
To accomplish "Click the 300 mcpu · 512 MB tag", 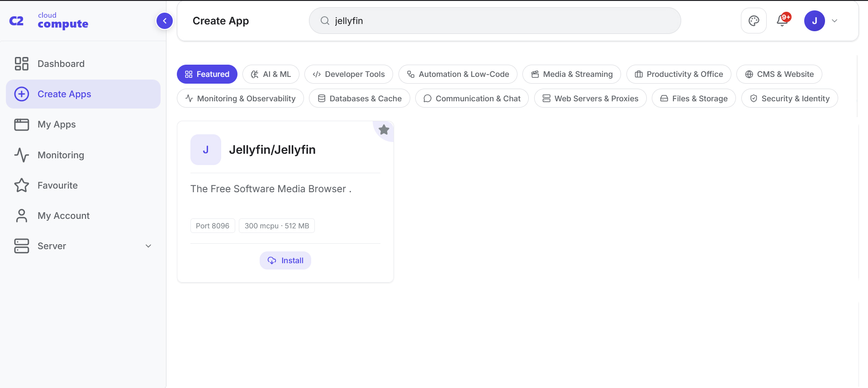I will [277, 226].
